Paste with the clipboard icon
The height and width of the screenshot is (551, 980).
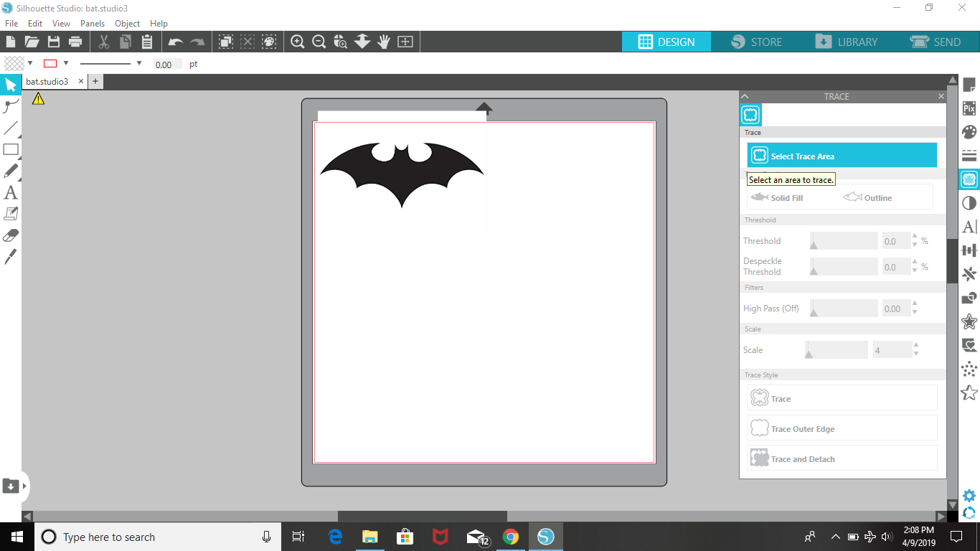coord(147,42)
